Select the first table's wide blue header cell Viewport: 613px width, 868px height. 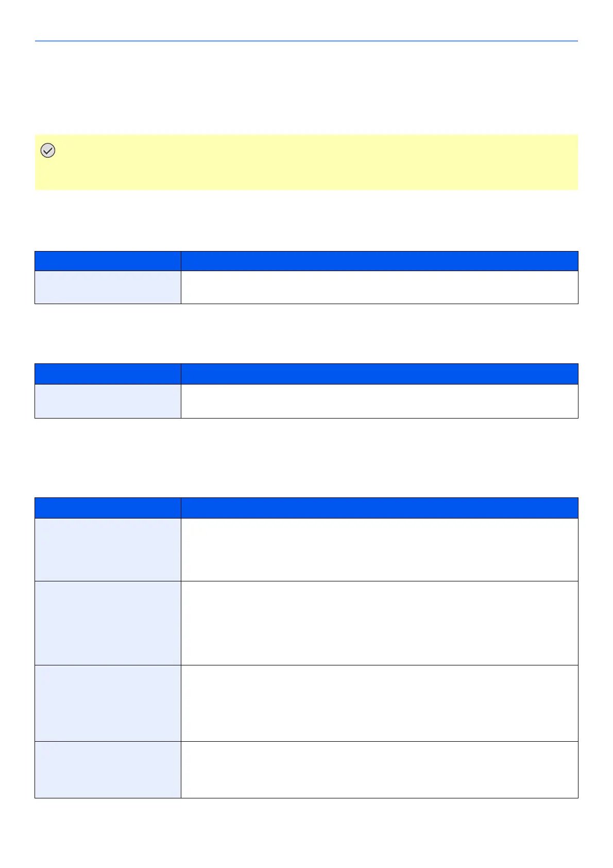click(379, 261)
